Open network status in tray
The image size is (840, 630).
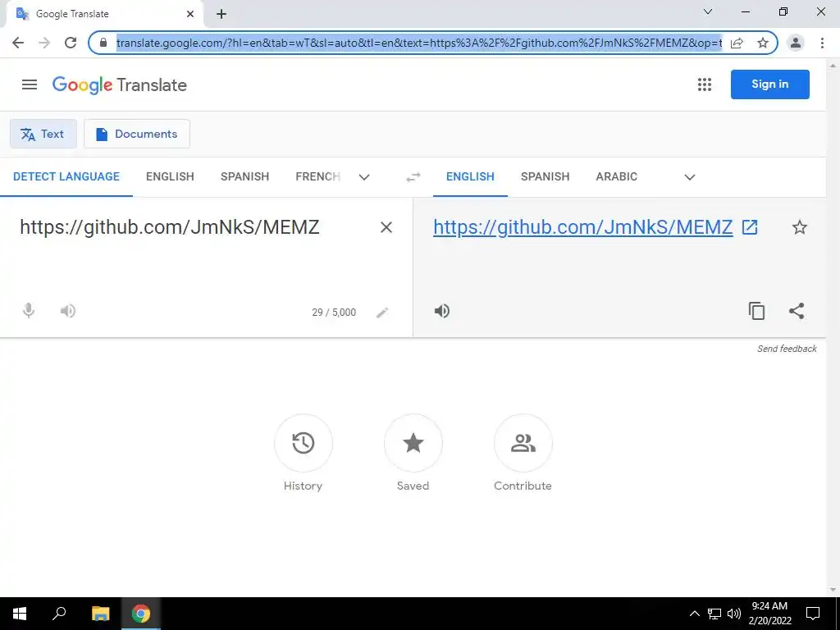tap(714, 614)
